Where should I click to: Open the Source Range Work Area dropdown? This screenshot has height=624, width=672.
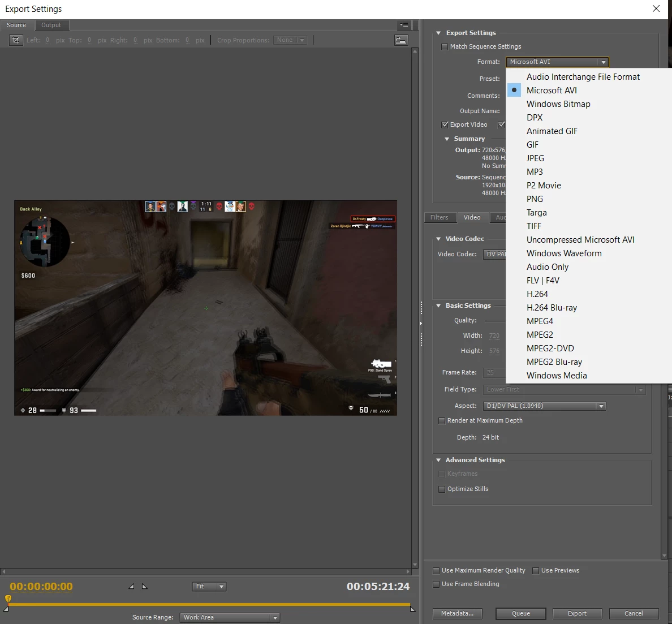pyautogui.click(x=230, y=618)
